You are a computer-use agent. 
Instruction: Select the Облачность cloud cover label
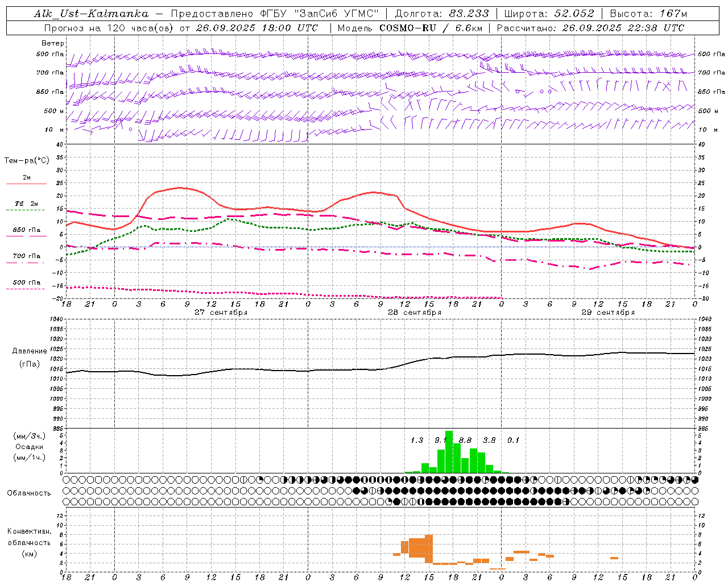(x=30, y=493)
